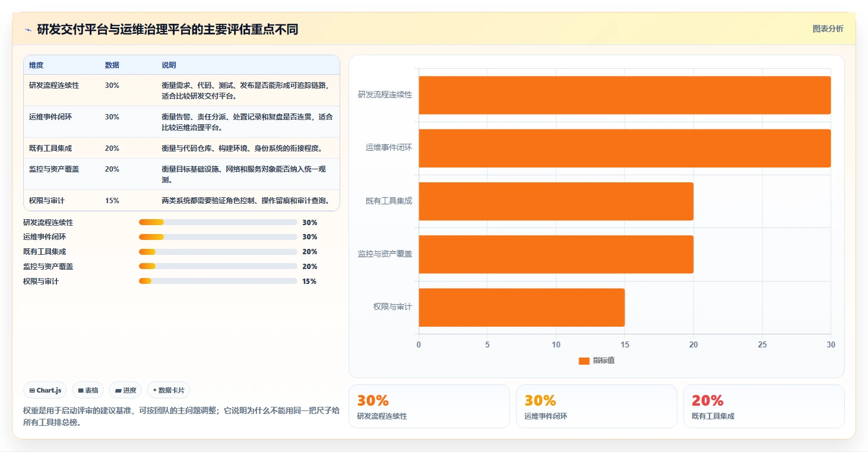Image resolution: width=868 pixels, height=452 pixels.
Task: Select the 运维事件闭环 table row cell
Action: point(50,117)
